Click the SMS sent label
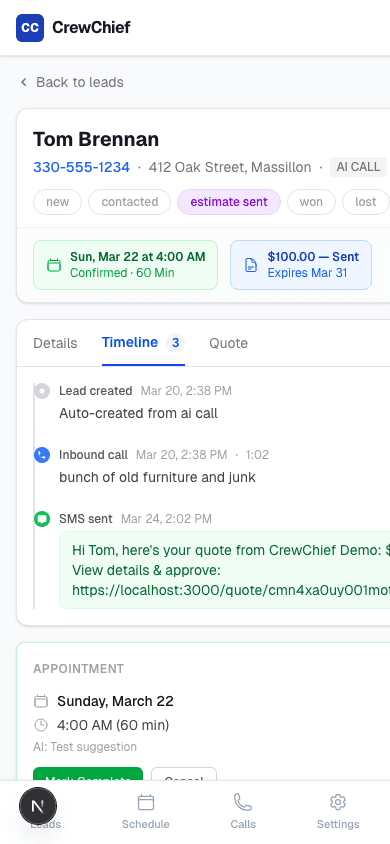The width and height of the screenshot is (390, 844). pyautogui.click(x=86, y=519)
